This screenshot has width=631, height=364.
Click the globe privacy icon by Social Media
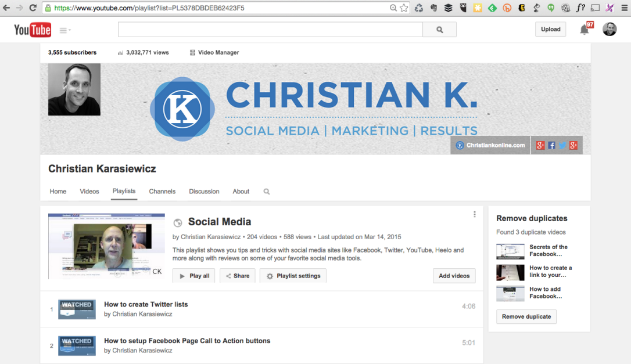point(177,222)
